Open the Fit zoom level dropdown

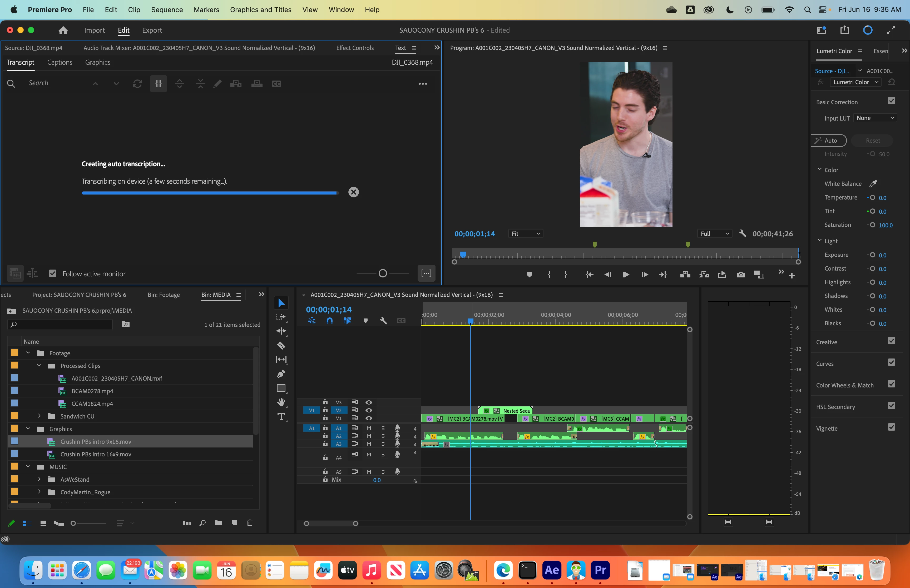coord(526,234)
